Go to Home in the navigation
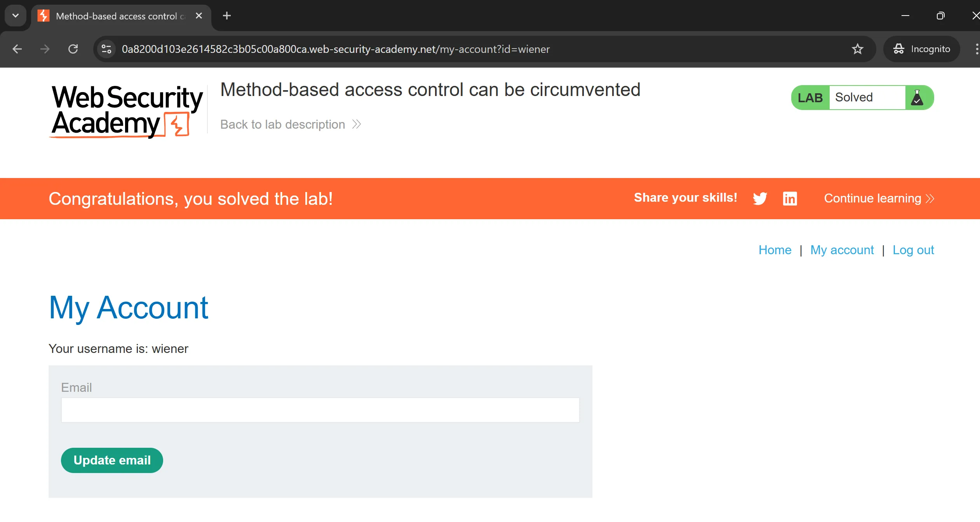Viewport: 980px width, 522px height. [775, 250]
